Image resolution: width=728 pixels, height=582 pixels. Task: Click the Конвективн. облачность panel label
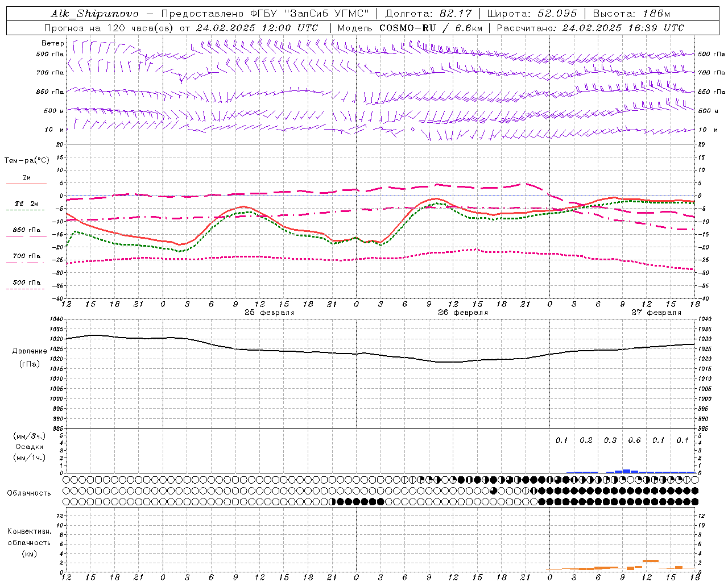click(29, 542)
